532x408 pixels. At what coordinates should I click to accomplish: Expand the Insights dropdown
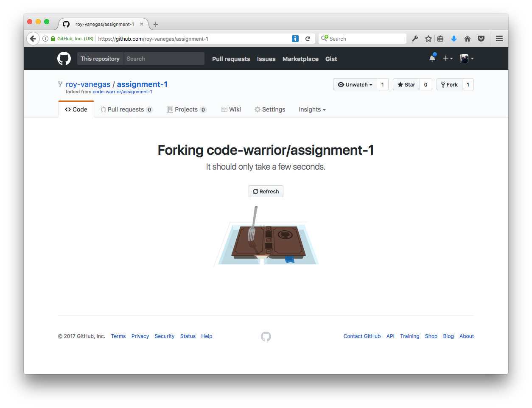tap(312, 109)
